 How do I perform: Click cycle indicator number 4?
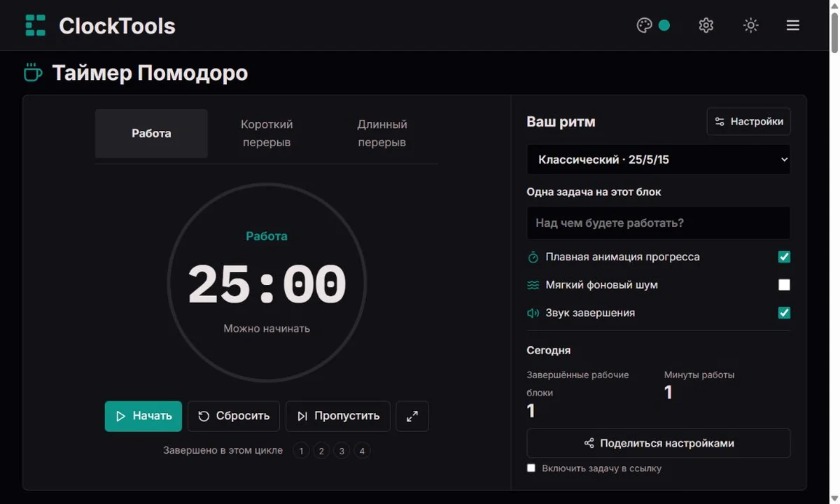[362, 451]
